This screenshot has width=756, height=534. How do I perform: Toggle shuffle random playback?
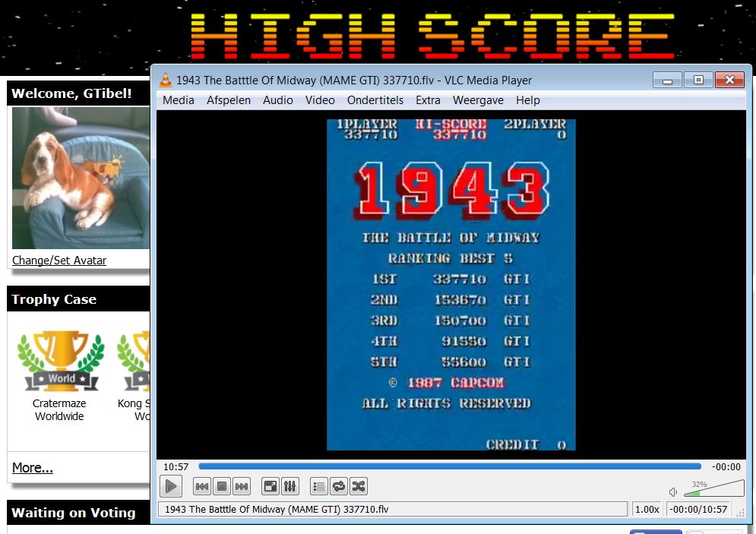click(x=359, y=486)
